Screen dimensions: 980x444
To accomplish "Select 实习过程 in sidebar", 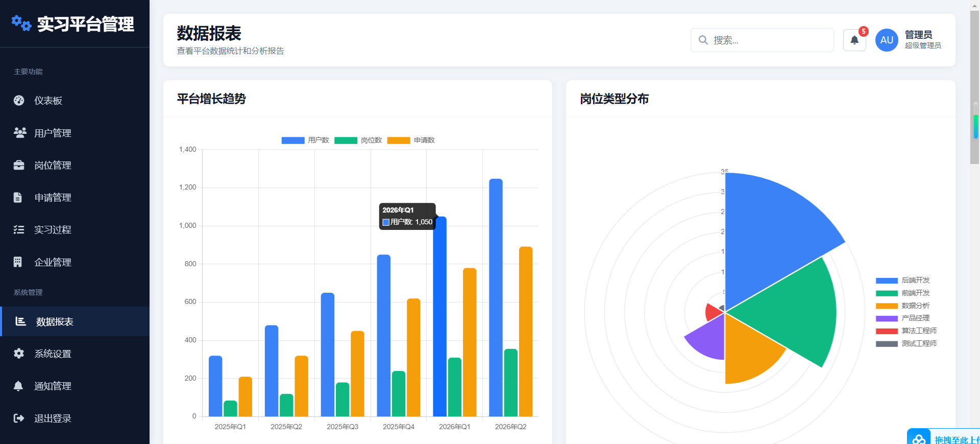I will coord(75,229).
